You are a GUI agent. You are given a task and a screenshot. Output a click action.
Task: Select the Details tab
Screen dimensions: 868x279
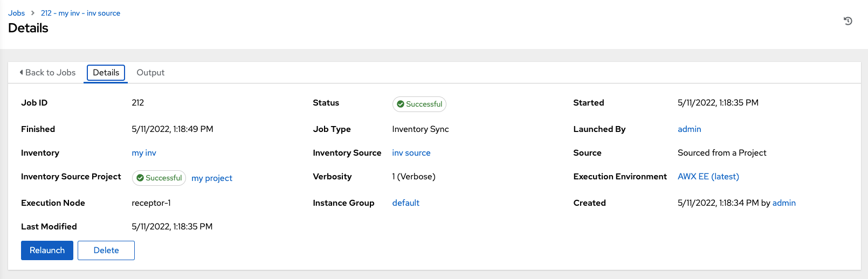tap(106, 73)
